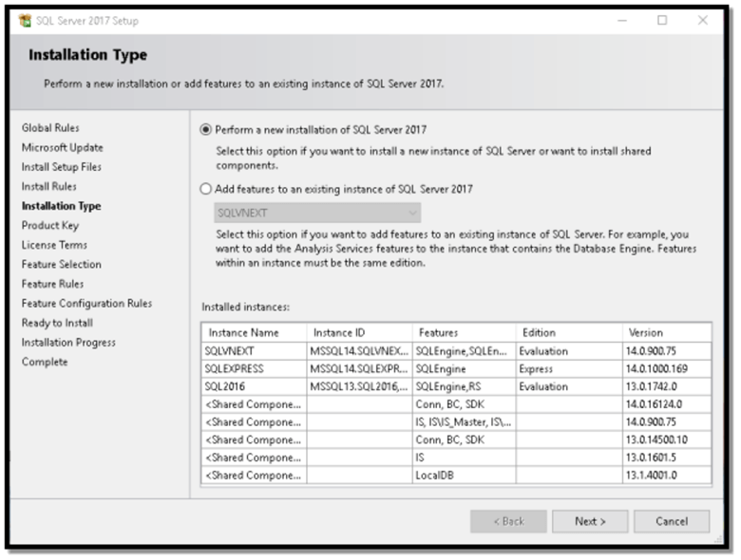741x560 pixels.
Task: Click the MSSQL14.SQLEXPR... instance ID cell
Action: [x=360, y=369]
